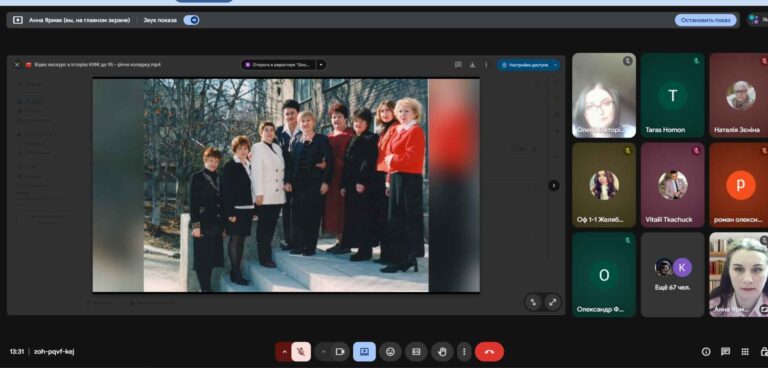Close the shared video file preview
Image resolution: width=768 pixels, height=368 pixels.
pyautogui.click(x=17, y=65)
